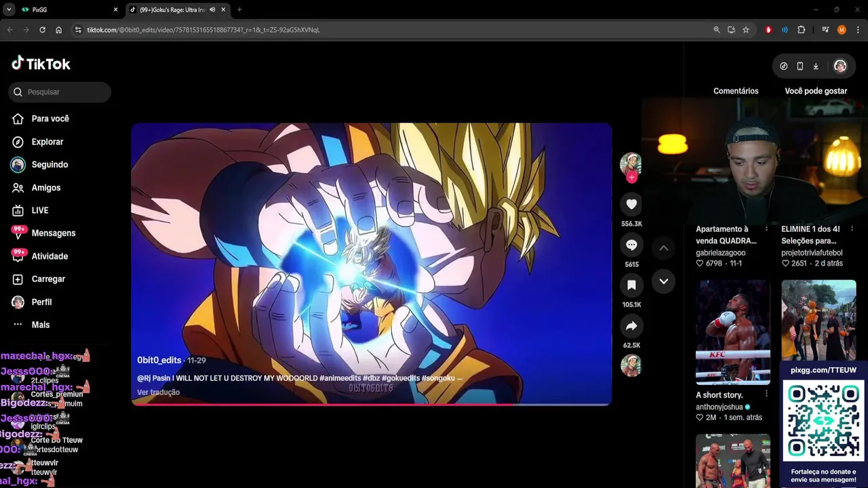Open the Extensions puzzle menu

click(802, 30)
